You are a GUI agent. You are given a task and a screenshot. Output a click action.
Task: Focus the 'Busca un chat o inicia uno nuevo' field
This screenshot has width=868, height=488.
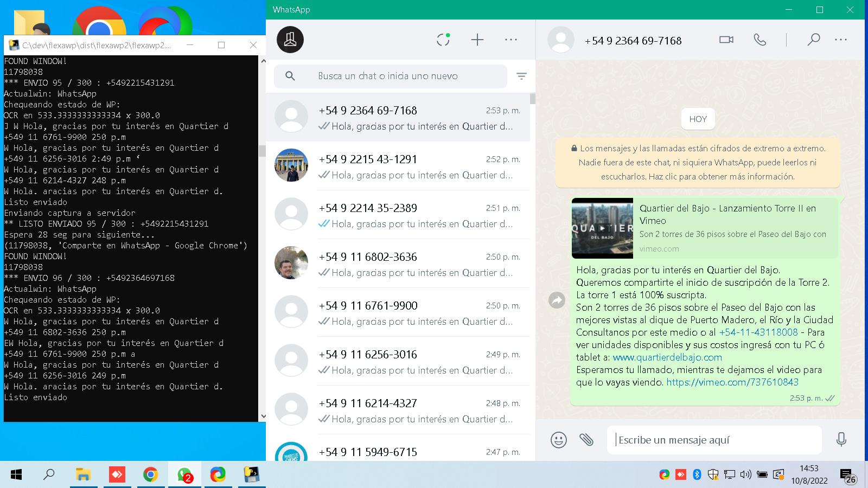[391, 76]
